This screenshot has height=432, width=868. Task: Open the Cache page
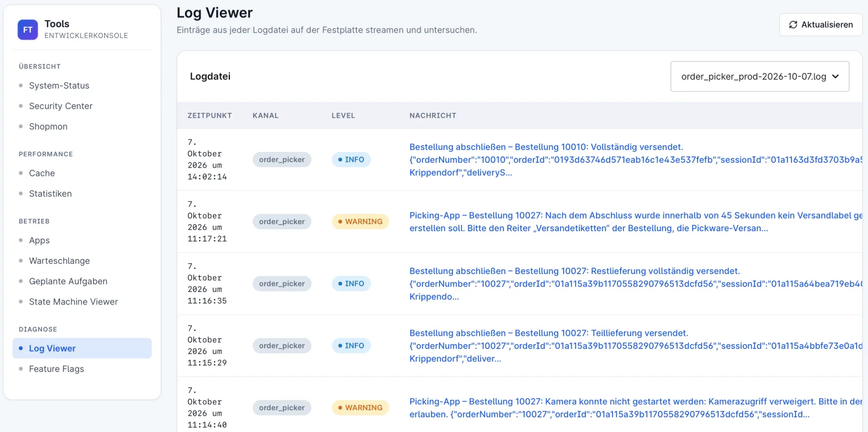(42, 173)
